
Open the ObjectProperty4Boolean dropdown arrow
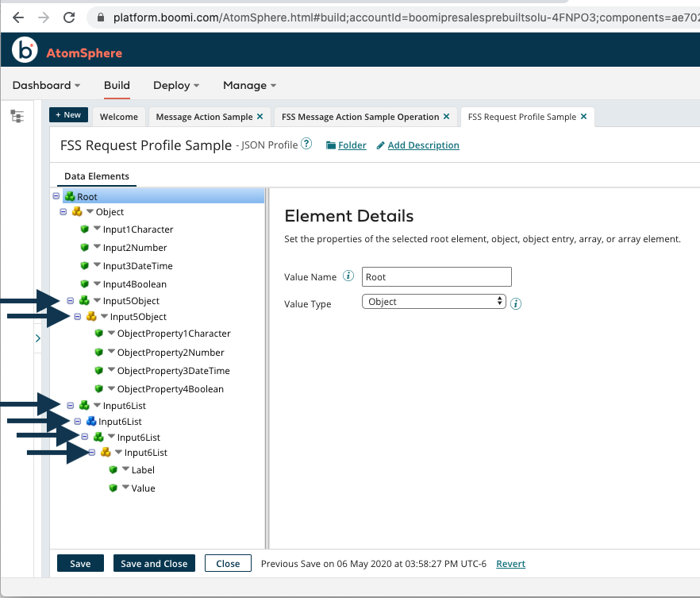tap(111, 388)
